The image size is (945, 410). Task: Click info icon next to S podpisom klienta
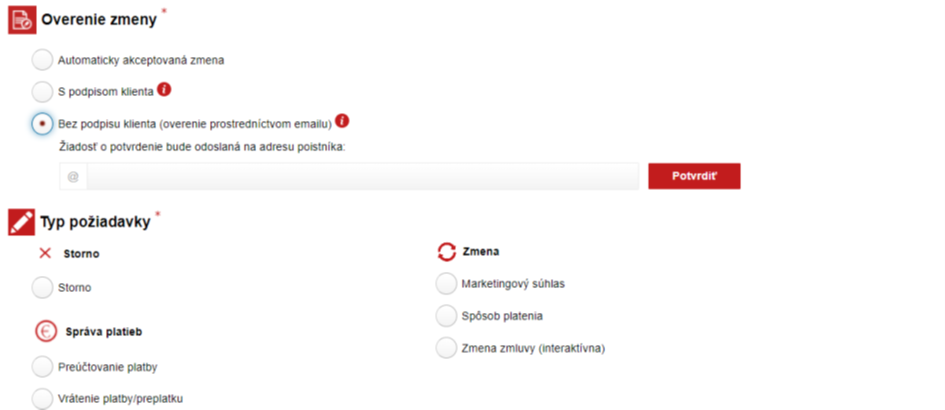tap(164, 90)
